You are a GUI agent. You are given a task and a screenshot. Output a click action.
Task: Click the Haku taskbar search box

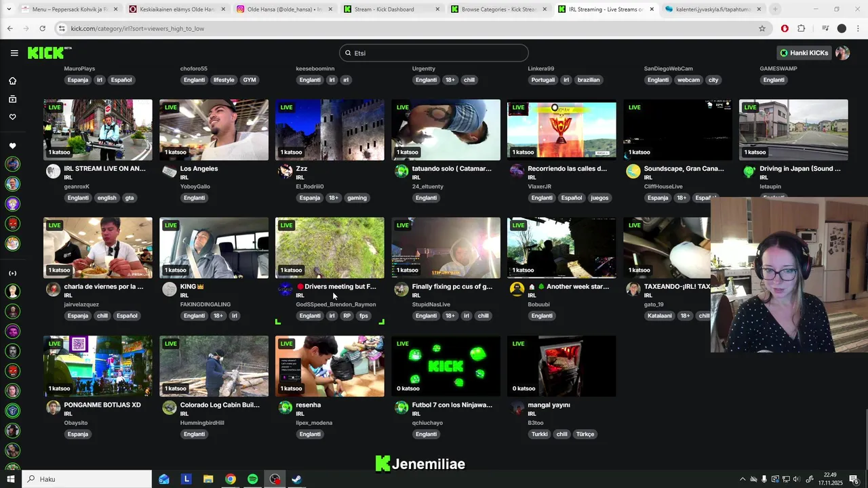click(88, 479)
